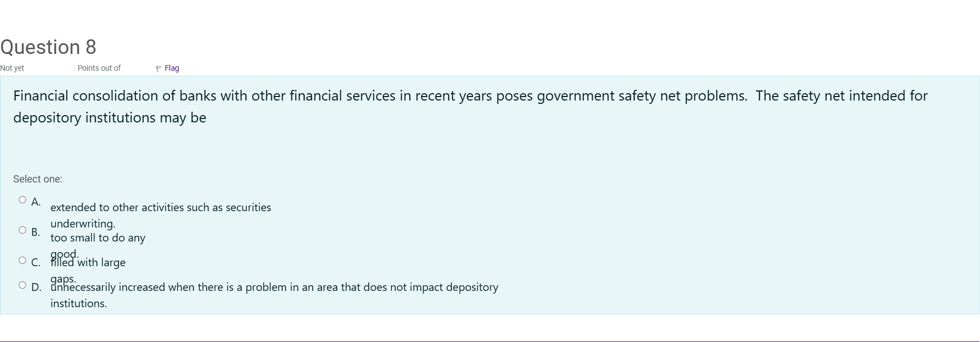Click answer text 'filled with large'

(88, 263)
